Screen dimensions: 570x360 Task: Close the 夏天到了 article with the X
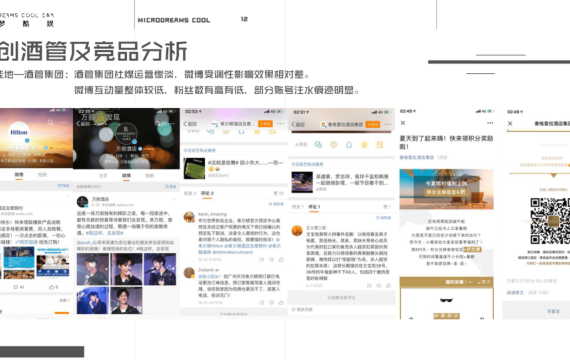[403, 123]
